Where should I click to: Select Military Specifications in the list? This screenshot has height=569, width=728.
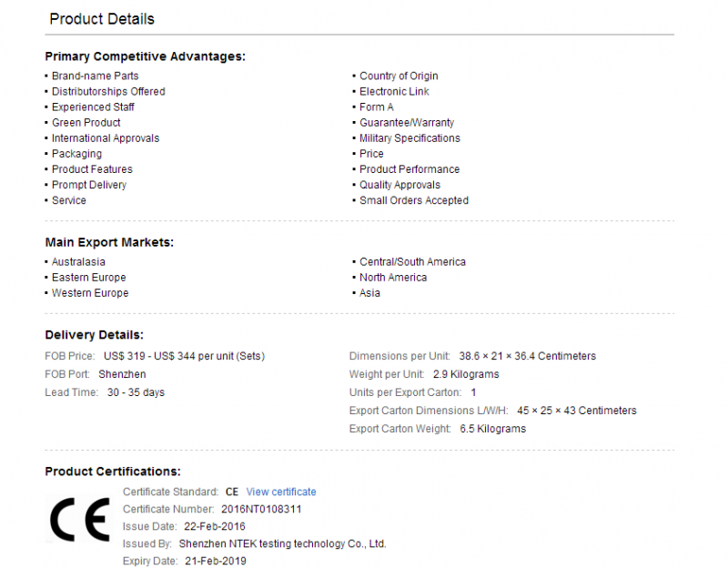(409, 138)
